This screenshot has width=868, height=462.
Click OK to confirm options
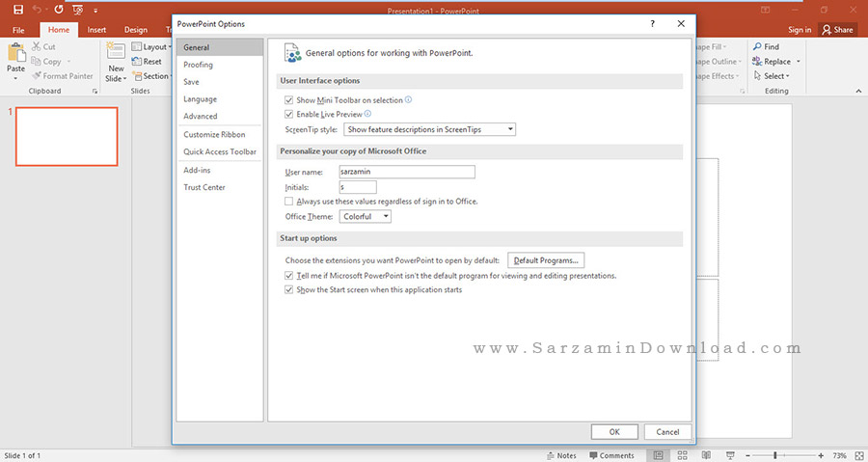pos(614,432)
